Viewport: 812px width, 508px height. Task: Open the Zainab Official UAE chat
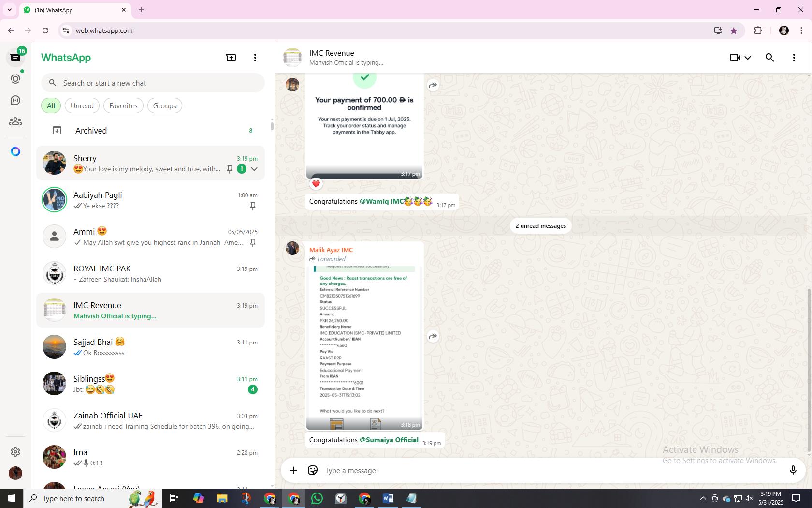[x=150, y=420]
